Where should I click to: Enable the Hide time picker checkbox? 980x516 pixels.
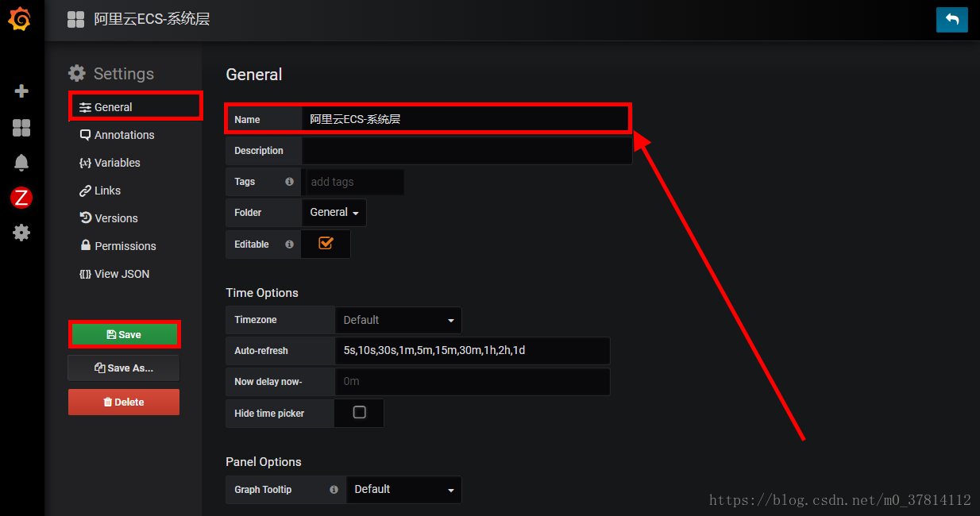(359, 413)
